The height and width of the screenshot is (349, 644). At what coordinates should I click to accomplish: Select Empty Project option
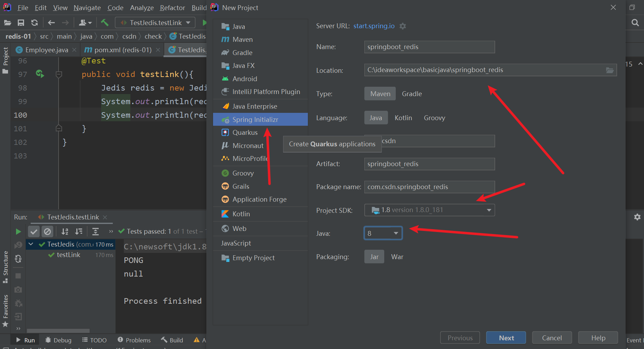[x=260, y=258]
